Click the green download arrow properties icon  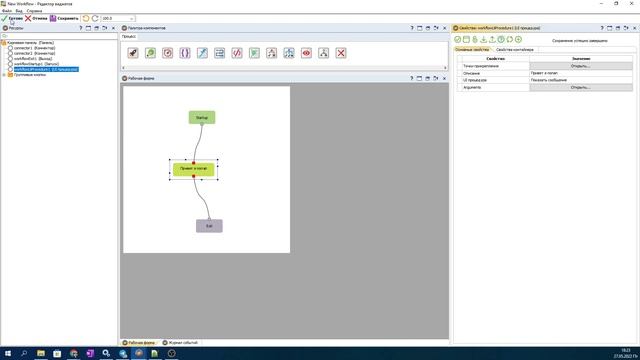point(484,40)
